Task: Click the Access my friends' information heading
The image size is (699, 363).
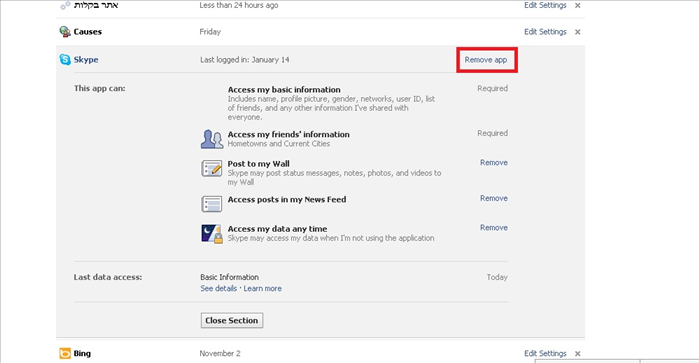Action: pyautogui.click(x=288, y=135)
